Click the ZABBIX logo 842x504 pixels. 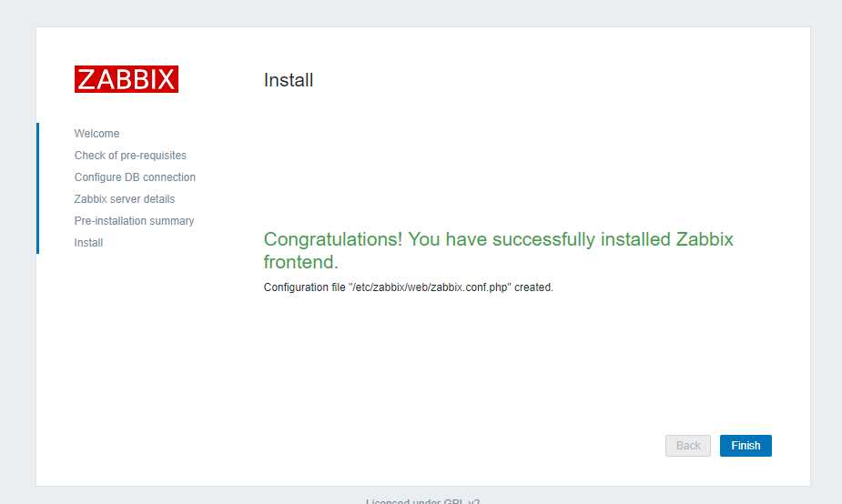tap(127, 79)
